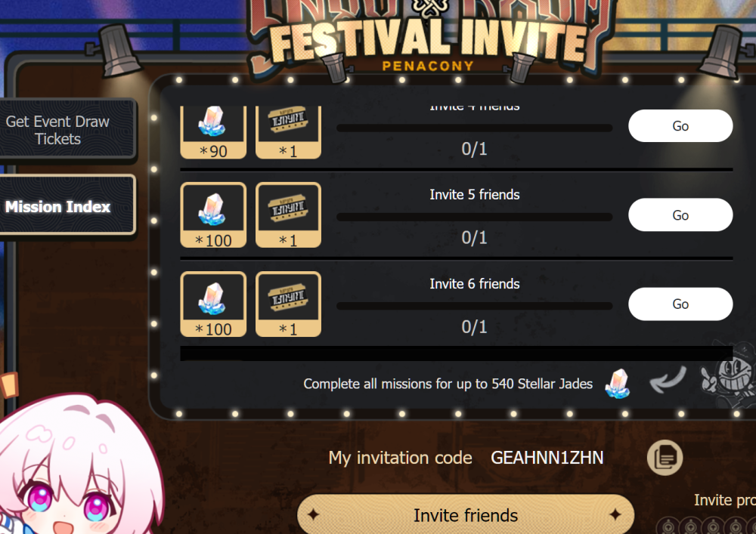The image size is (756, 534).
Task: Select the invitation code GEAHNN1ZHN text
Action: coord(547,458)
